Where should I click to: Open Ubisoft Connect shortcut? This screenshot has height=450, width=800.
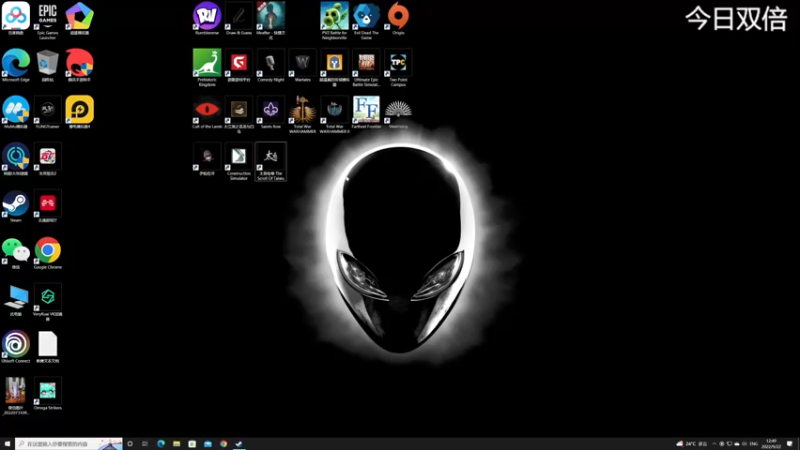16,347
